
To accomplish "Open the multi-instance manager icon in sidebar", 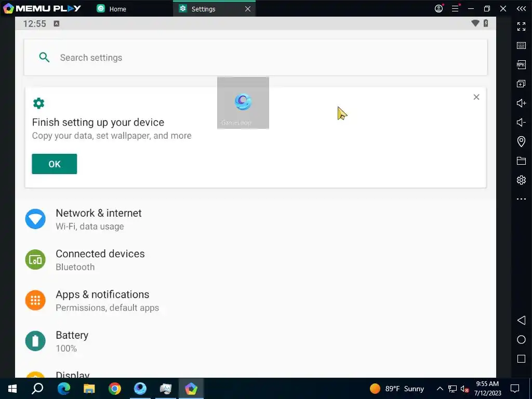I will (x=521, y=84).
